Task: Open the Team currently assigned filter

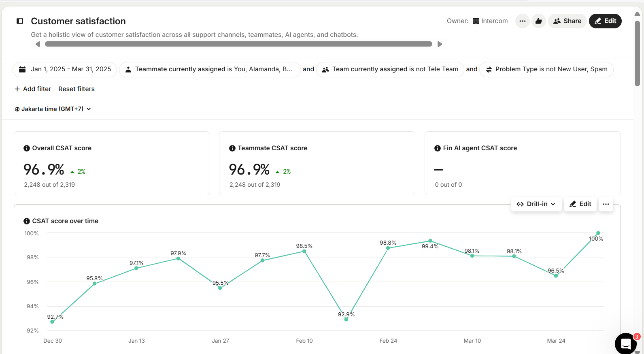Action: click(390, 69)
